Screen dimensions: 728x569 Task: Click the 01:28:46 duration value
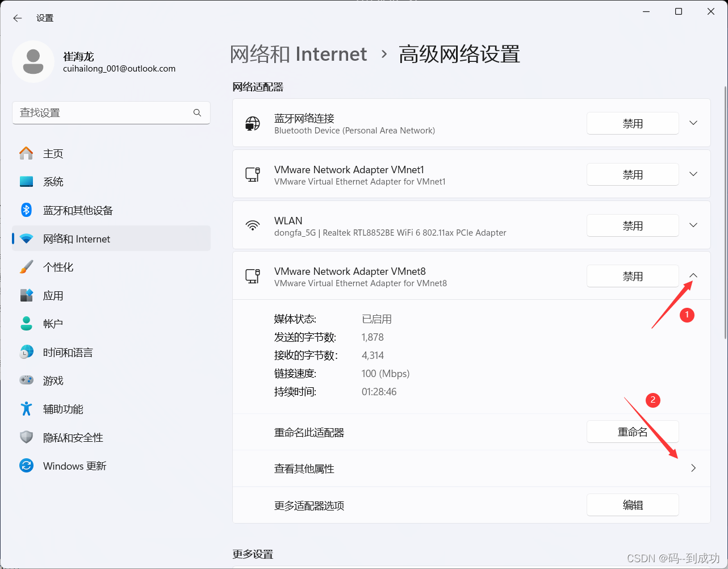379,392
